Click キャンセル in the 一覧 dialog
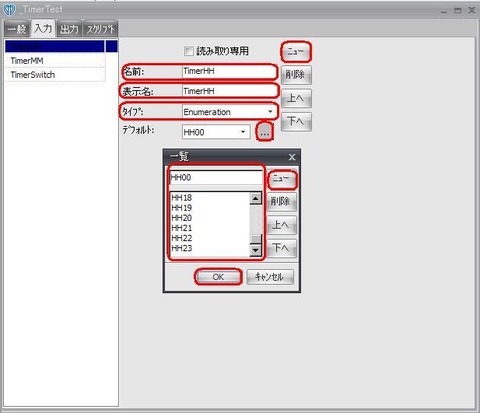480x413 pixels. (270, 277)
